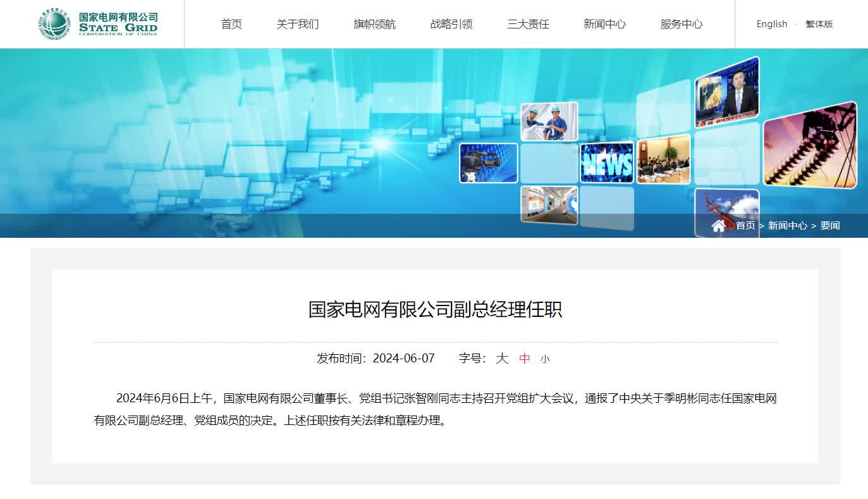The image size is (868, 499).
Task: Expand the 旗帜领航 navigation menu
Action: pyautogui.click(x=374, y=24)
